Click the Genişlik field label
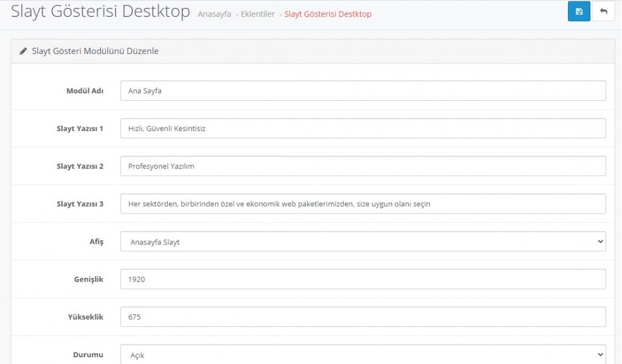Viewport: 622px width, 364px height. pyautogui.click(x=89, y=279)
